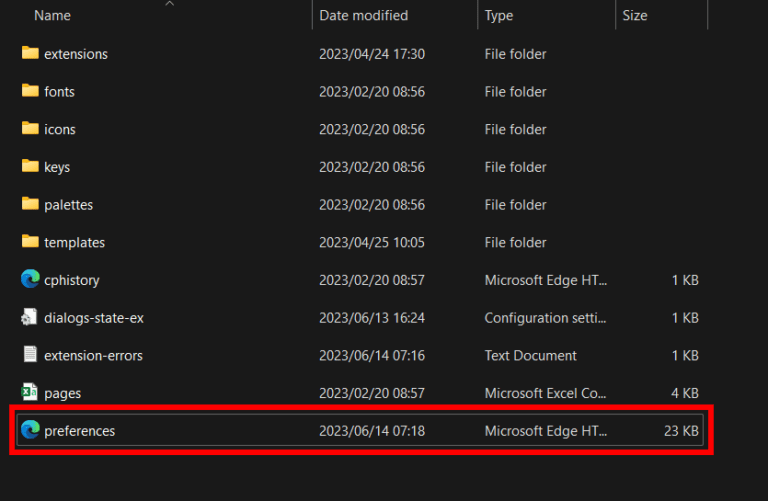Sort files by Size column header
Image resolution: width=768 pixels, height=501 pixels.
(634, 16)
